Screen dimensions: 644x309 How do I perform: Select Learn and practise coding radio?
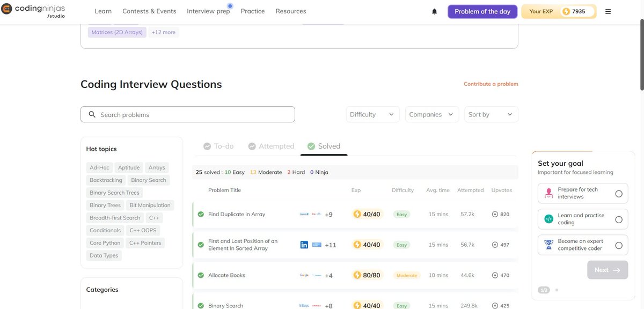coord(619,219)
